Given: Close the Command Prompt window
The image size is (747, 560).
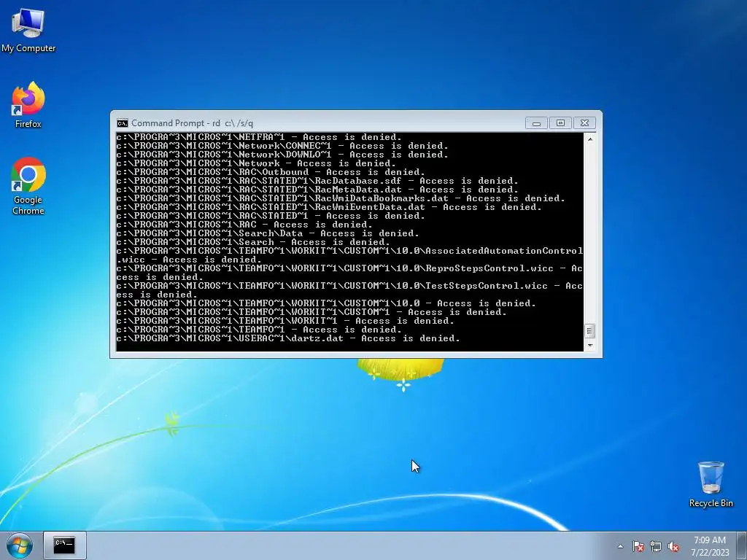Looking at the screenshot, I should tap(584, 123).
